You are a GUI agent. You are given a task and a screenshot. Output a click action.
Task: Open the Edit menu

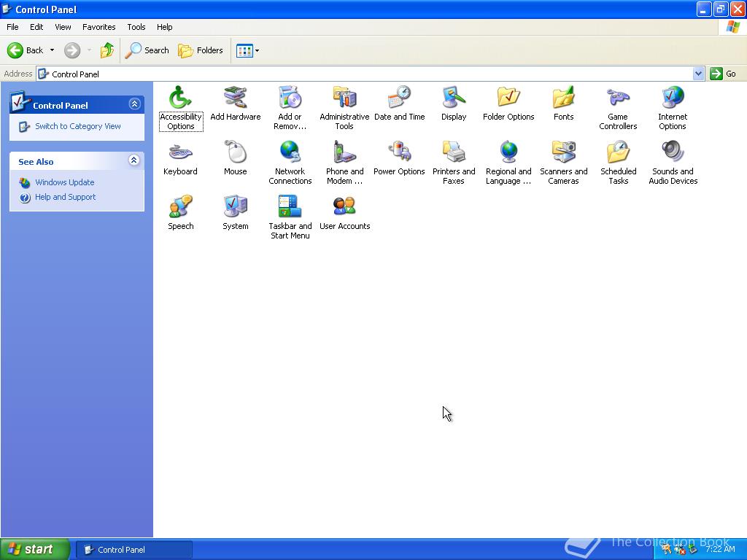pos(36,27)
